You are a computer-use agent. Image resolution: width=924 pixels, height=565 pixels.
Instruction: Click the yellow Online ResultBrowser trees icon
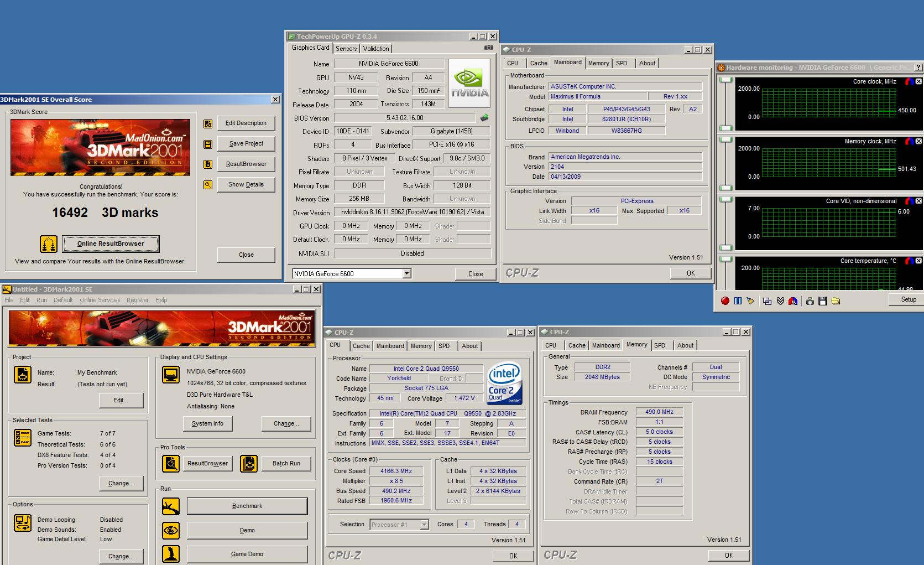(x=49, y=243)
